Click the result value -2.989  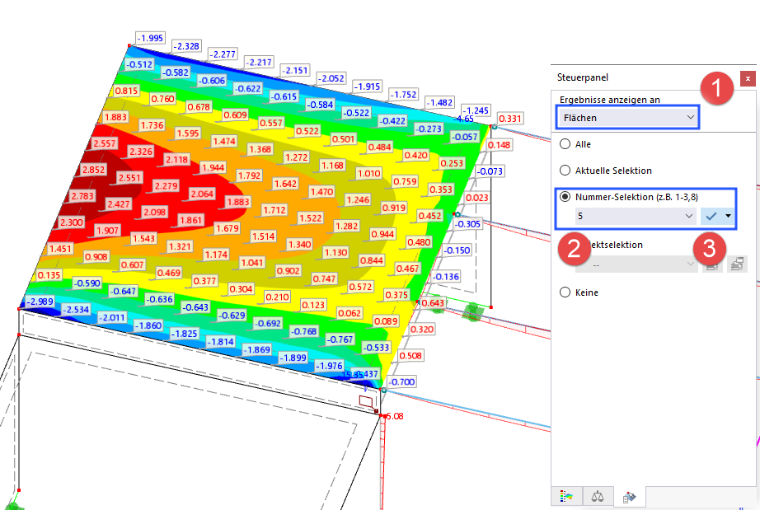(40, 302)
